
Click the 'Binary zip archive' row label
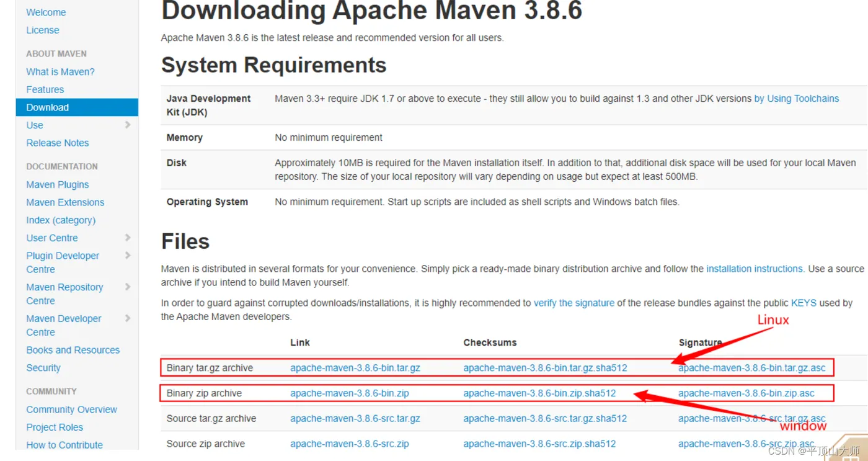204,393
